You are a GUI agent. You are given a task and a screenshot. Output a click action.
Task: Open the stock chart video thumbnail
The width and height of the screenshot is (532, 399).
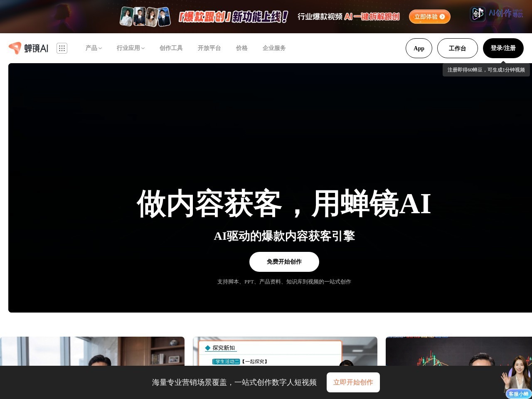click(x=459, y=351)
